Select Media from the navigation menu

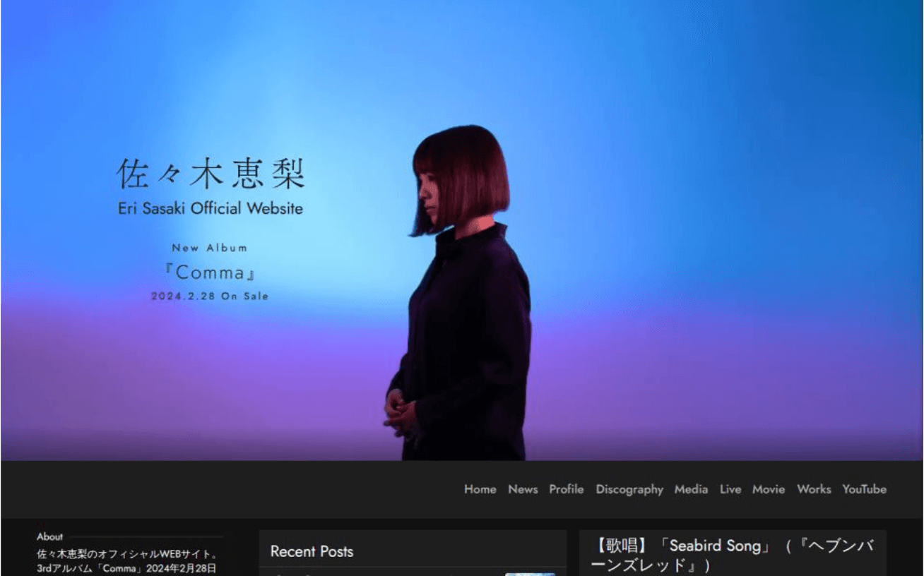[691, 489]
